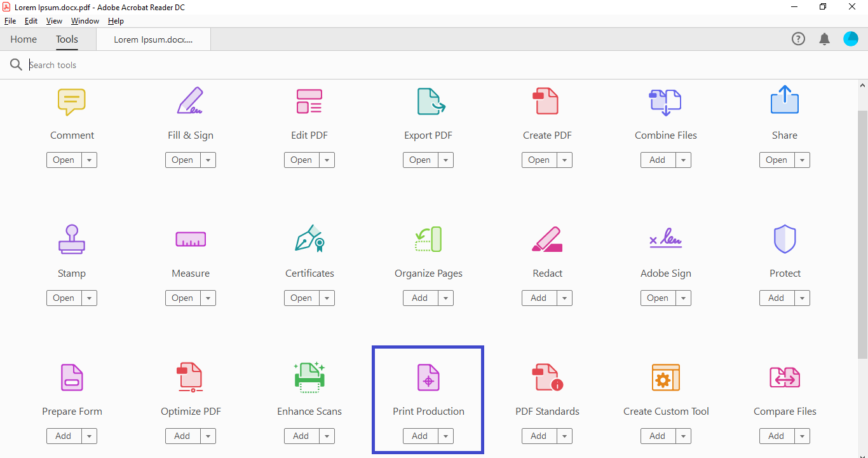Expand dropdown arrow under Enhance Scans
This screenshot has height=458, width=868.
(327, 436)
